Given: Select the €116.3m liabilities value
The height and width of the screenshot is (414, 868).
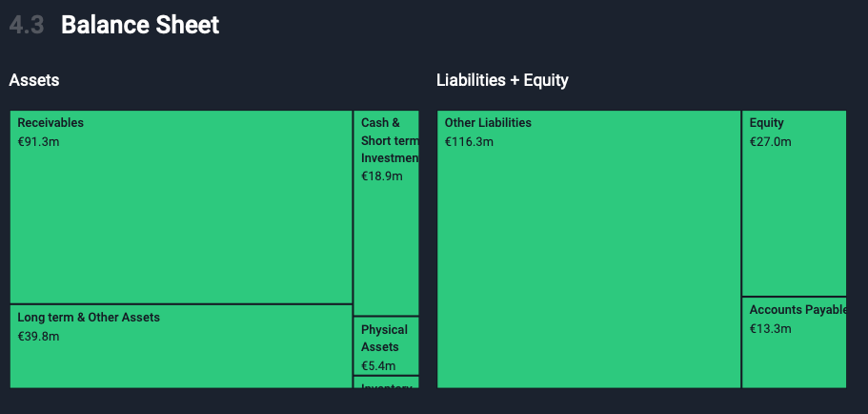Looking at the screenshot, I should click(x=469, y=142).
